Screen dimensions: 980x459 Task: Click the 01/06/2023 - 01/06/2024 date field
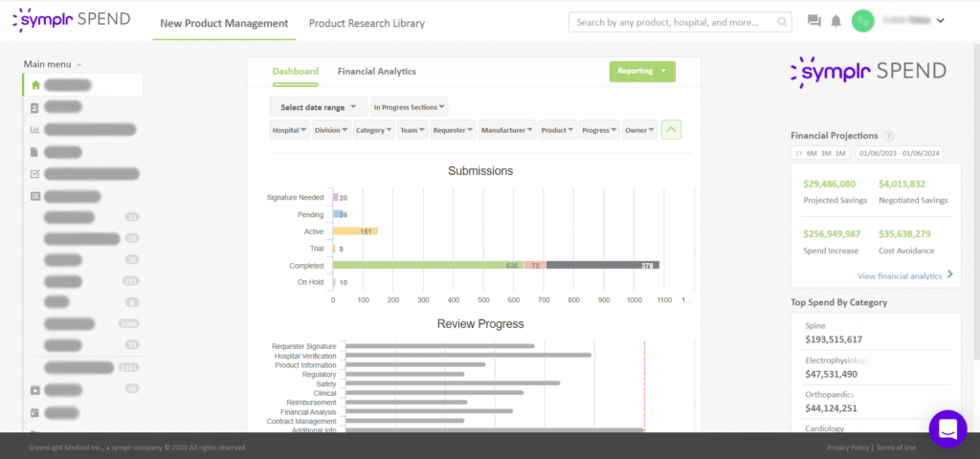[900, 153]
